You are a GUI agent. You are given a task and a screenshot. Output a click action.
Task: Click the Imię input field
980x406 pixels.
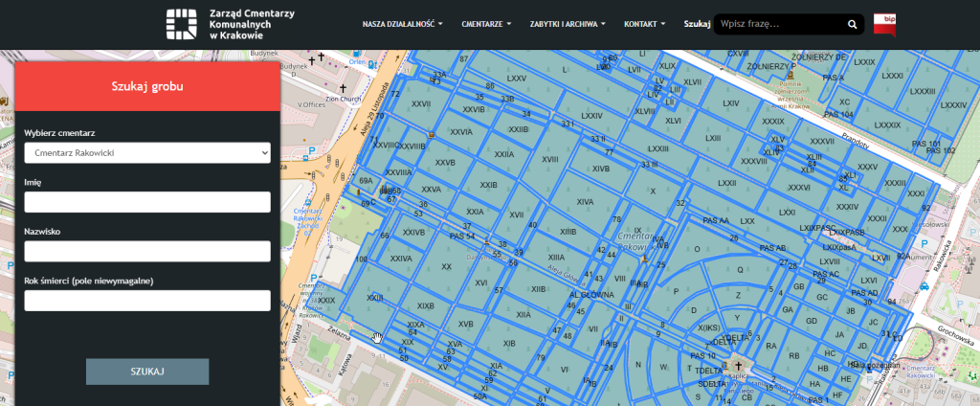click(147, 202)
